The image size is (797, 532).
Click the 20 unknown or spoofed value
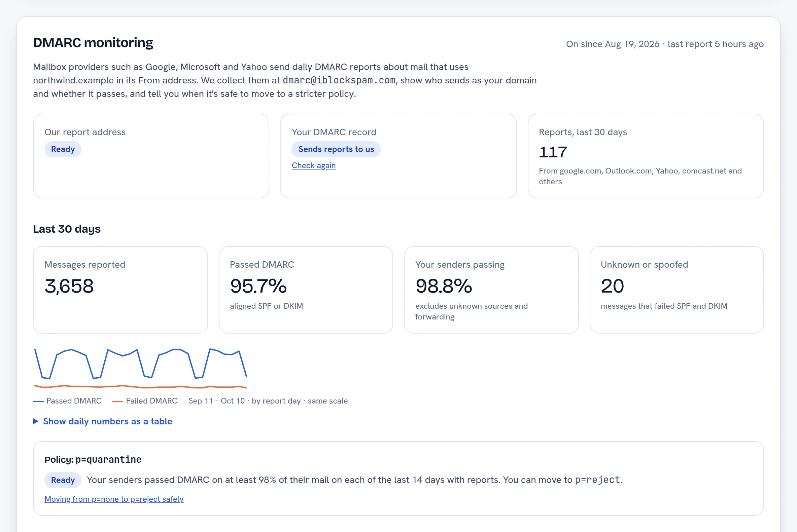612,286
